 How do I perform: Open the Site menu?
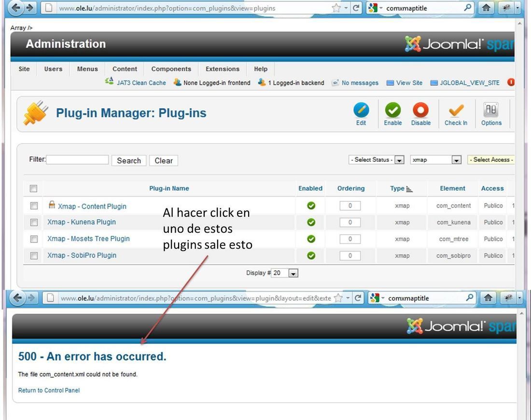tap(24, 69)
